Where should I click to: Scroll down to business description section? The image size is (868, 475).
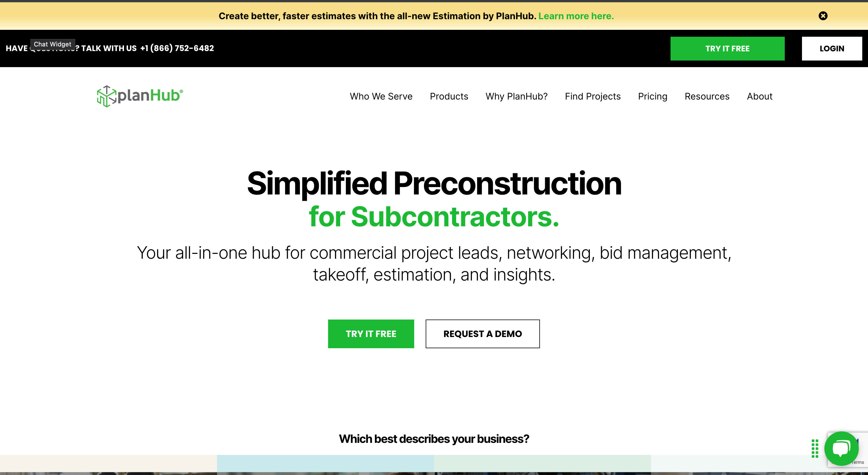click(434, 439)
